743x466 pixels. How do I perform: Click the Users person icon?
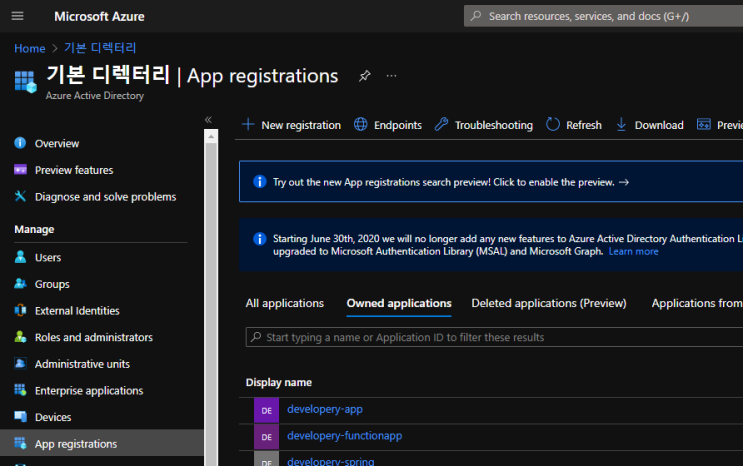point(20,257)
